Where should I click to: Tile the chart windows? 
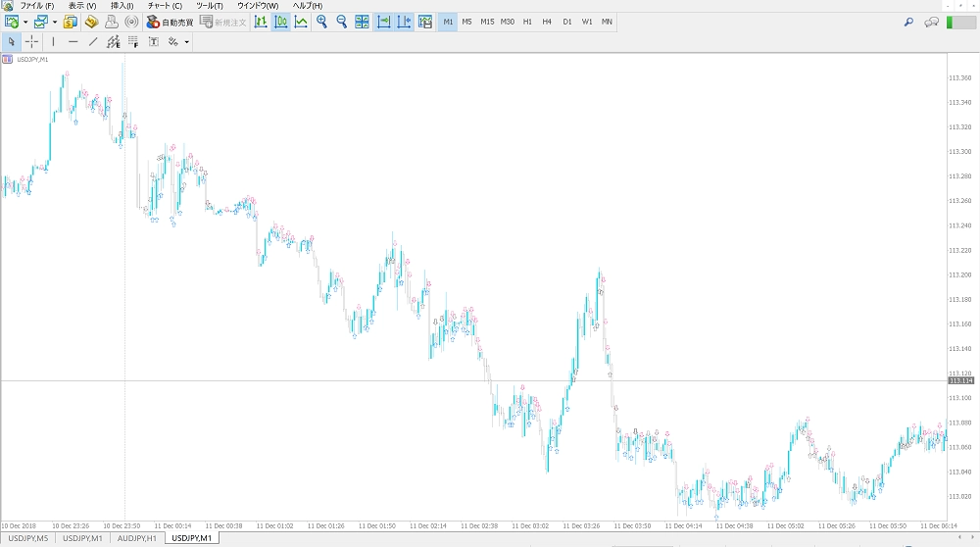(362, 22)
